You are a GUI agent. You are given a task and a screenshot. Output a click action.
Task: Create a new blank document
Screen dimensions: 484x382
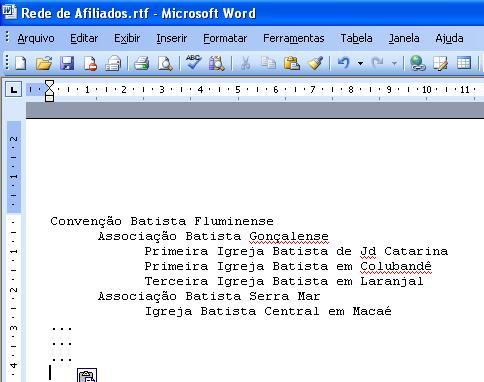[x=21, y=63]
